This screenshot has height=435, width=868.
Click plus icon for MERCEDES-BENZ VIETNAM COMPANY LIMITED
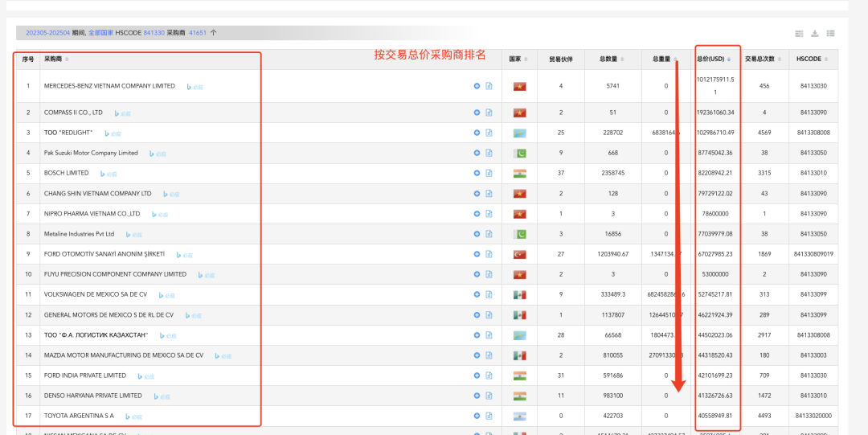477,86
